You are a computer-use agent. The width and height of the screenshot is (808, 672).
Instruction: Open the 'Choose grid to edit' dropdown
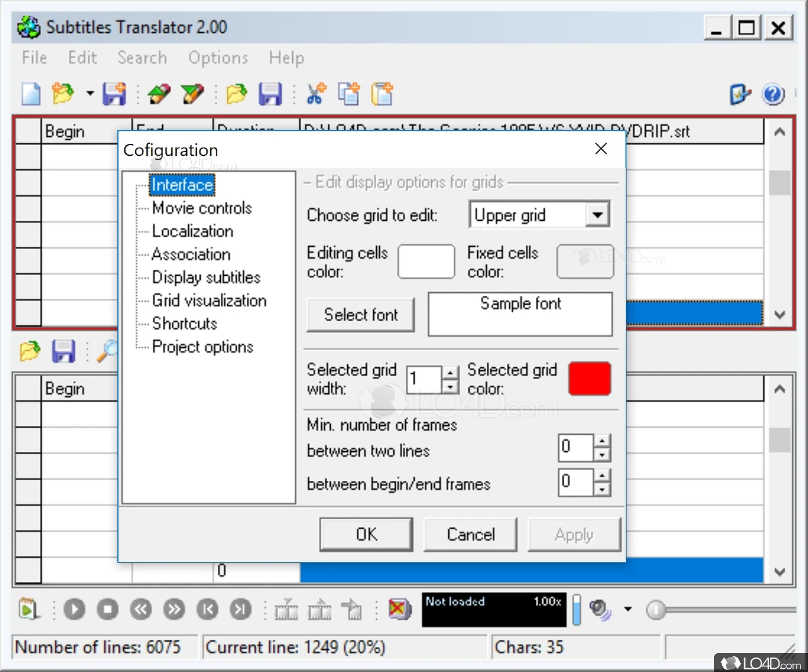pos(597,215)
